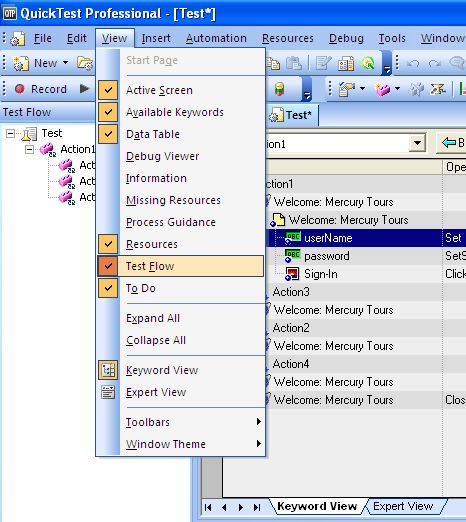
Task: Switch to the Expert View bottom tab
Action: 403,506
